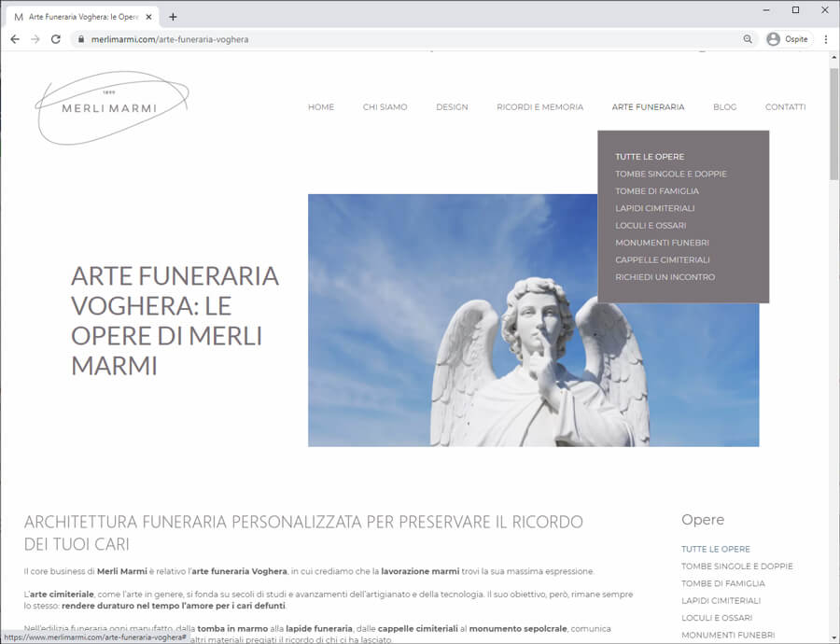Close the Chrome window

[x=825, y=9]
